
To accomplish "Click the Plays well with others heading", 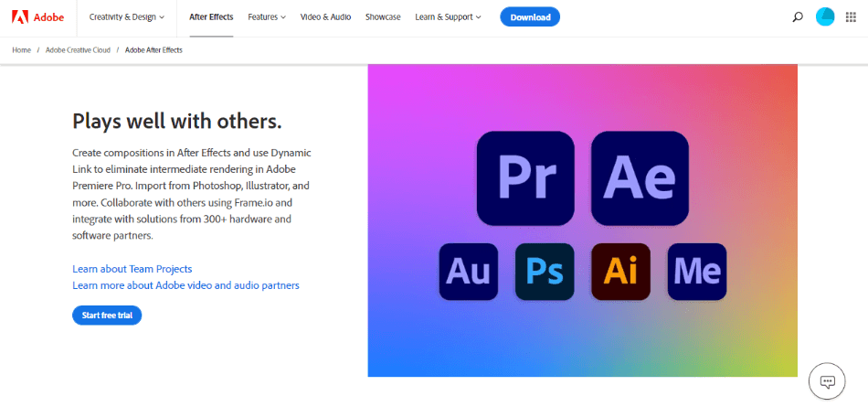I will coord(177,121).
